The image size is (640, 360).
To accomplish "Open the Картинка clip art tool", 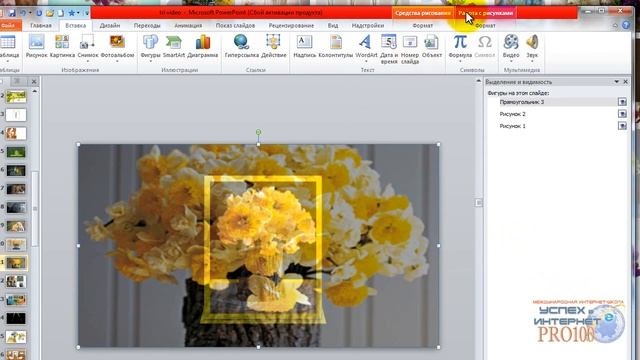I will (62, 46).
